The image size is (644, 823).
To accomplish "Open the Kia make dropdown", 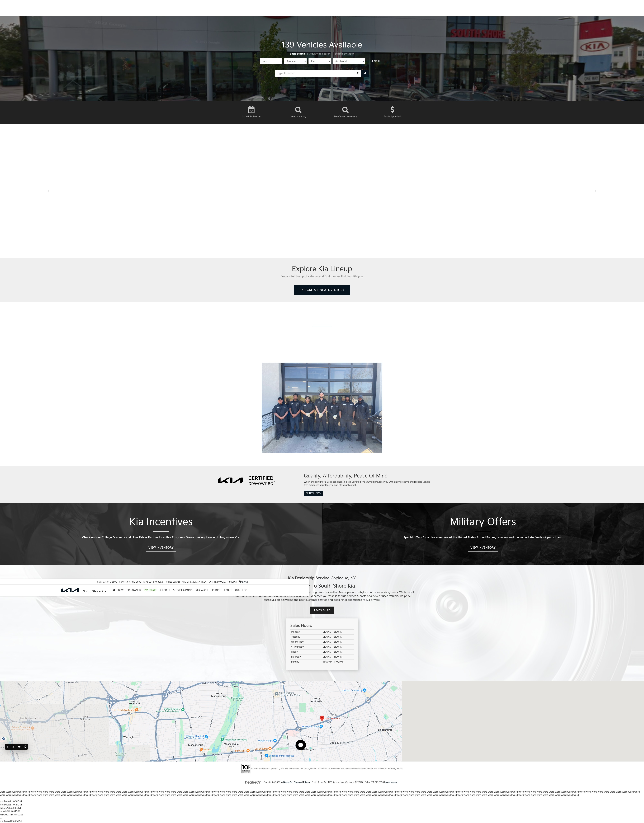I will tap(320, 61).
